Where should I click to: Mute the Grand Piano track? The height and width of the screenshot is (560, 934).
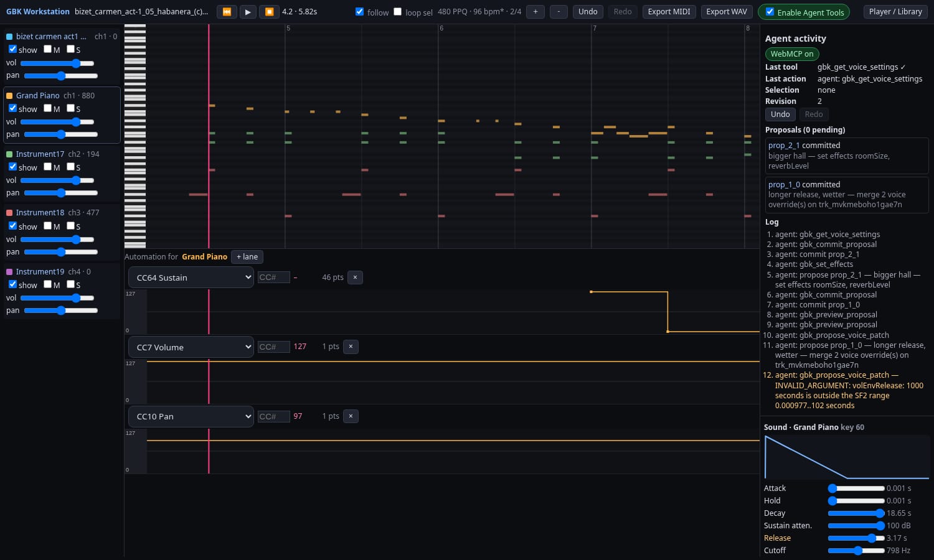click(47, 108)
